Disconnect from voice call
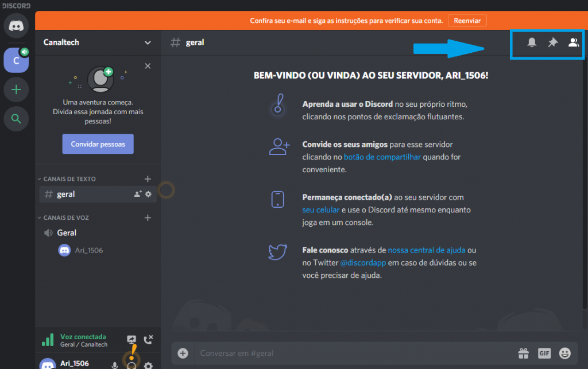The width and height of the screenshot is (588, 369). 149,339
